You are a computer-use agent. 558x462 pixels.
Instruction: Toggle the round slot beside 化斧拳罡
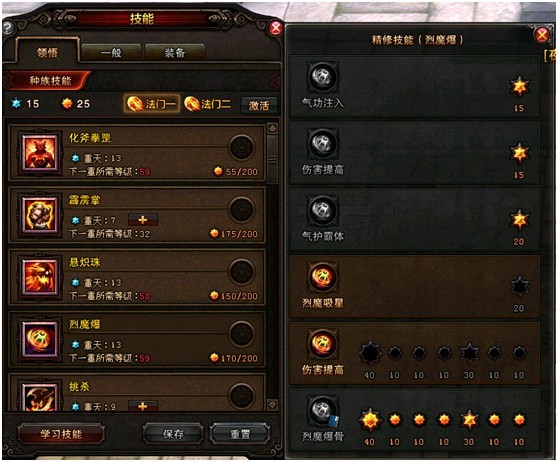point(241,147)
